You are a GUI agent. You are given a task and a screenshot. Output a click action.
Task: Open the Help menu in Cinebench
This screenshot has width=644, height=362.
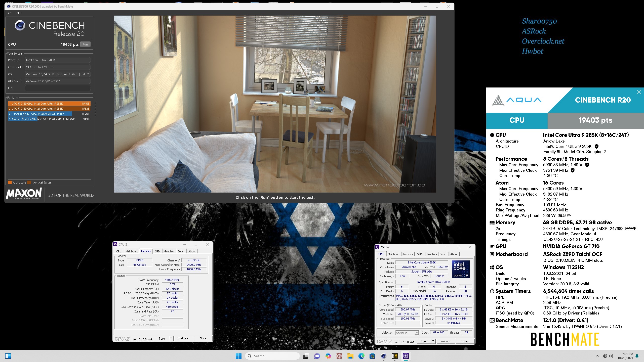[x=18, y=13]
